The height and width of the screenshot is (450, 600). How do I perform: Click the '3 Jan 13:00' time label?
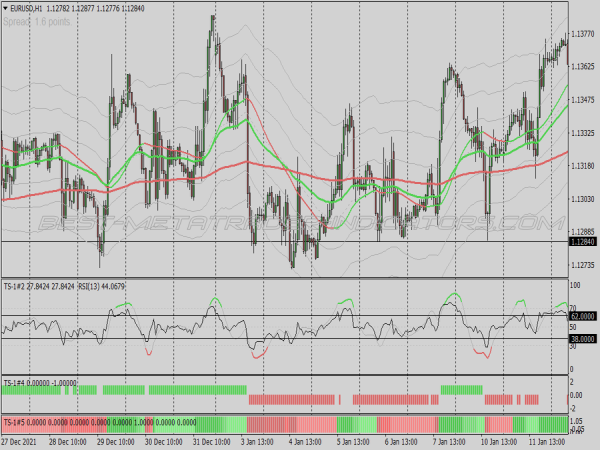257,442
